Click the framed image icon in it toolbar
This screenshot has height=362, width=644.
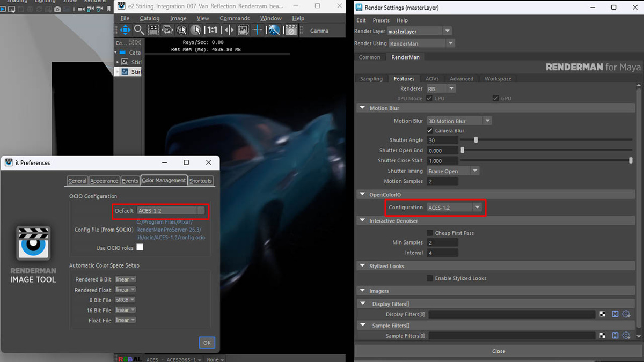tap(243, 31)
